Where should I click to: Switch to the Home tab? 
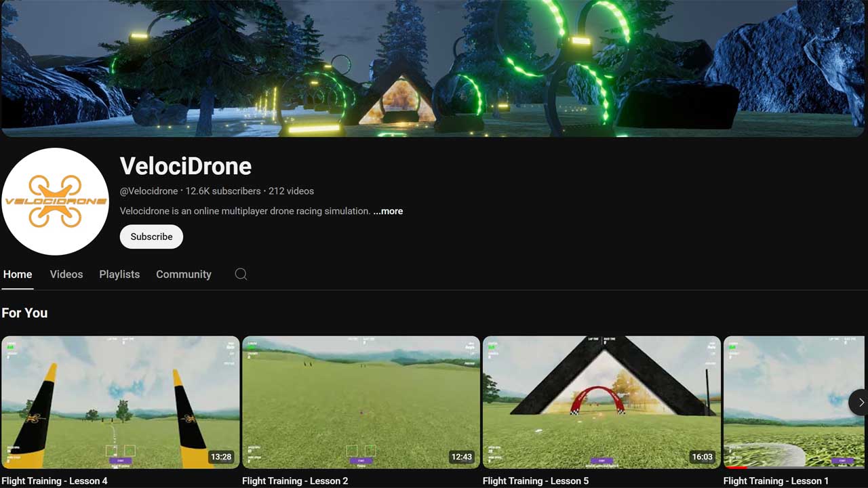point(18,274)
